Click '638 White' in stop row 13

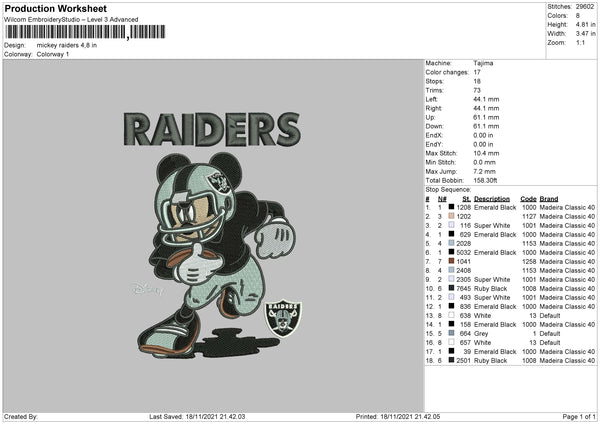475,316
